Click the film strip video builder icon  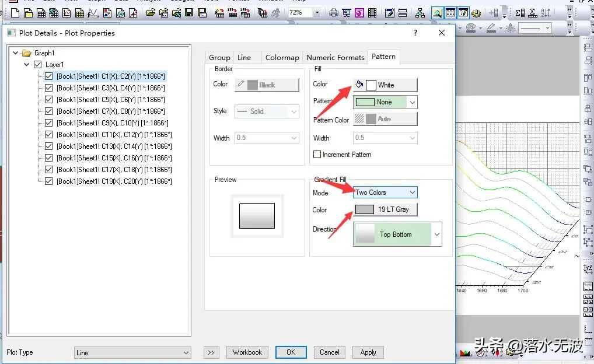372,13
